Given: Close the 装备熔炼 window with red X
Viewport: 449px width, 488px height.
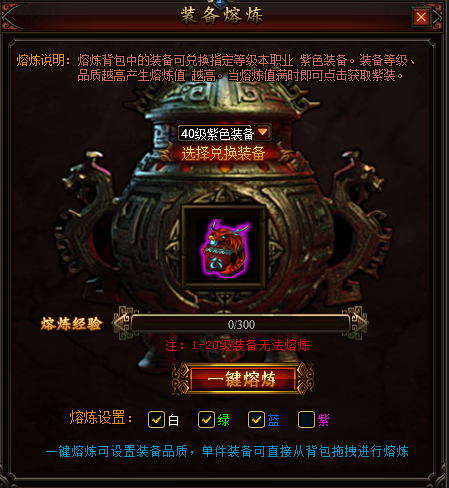Looking at the screenshot, I should (421, 16).
